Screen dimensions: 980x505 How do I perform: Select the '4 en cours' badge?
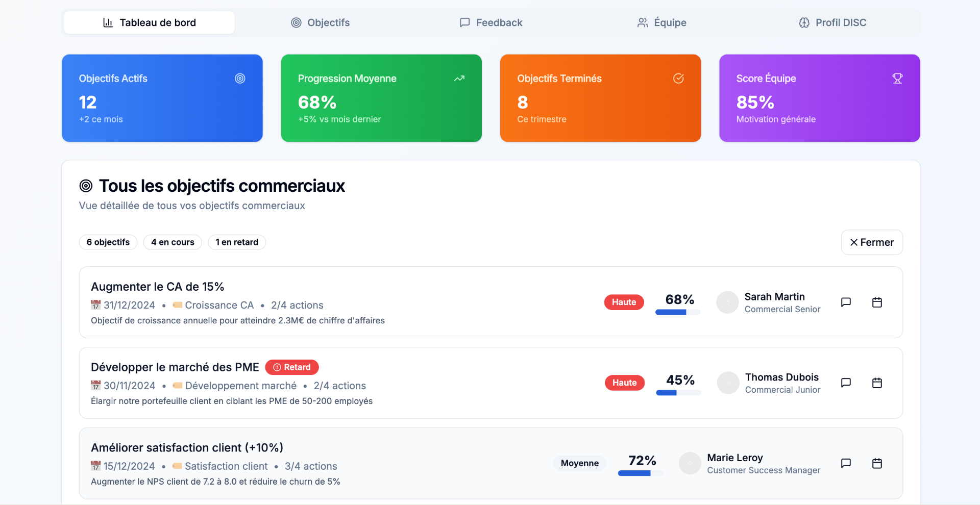[x=173, y=242]
